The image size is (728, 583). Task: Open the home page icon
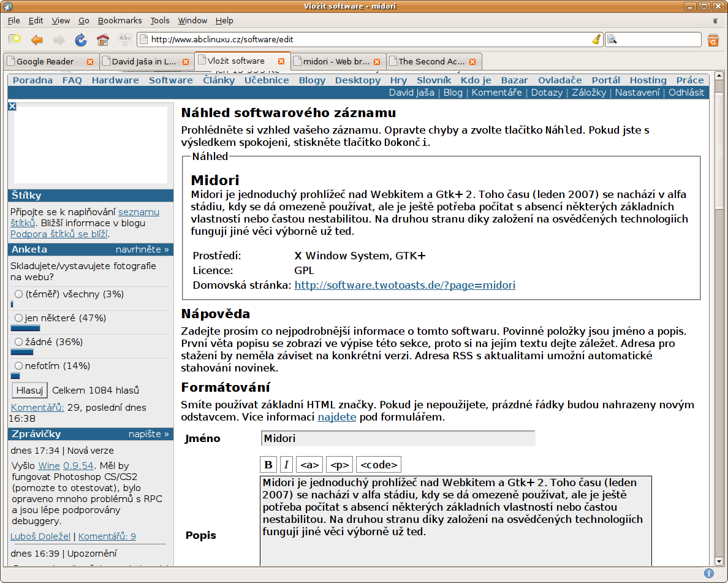pyautogui.click(x=103, y=40)
